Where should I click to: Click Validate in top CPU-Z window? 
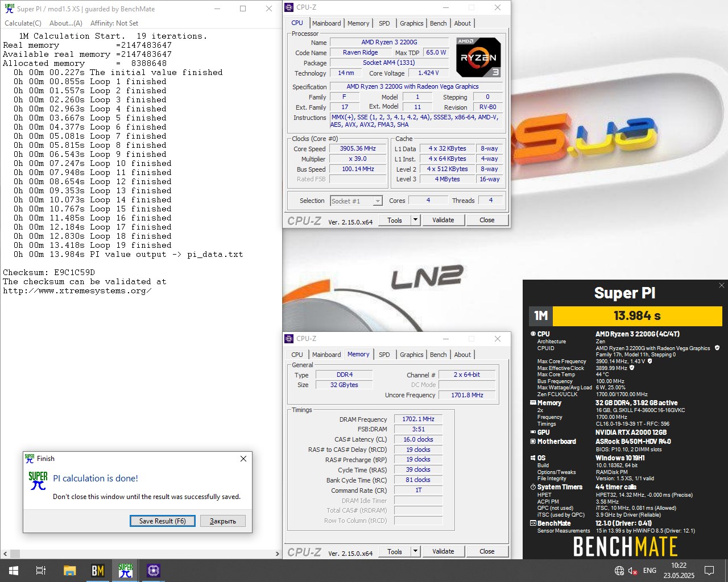443,220
